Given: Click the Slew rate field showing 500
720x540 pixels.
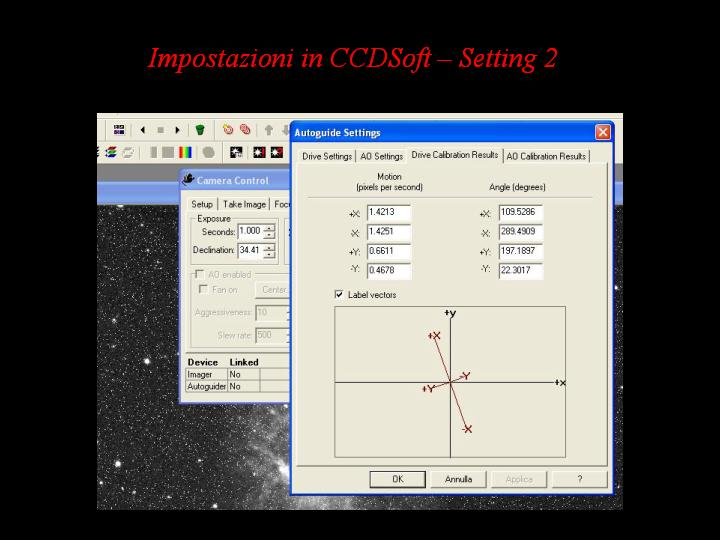Looking at the screenshot, I should point(272,335).
